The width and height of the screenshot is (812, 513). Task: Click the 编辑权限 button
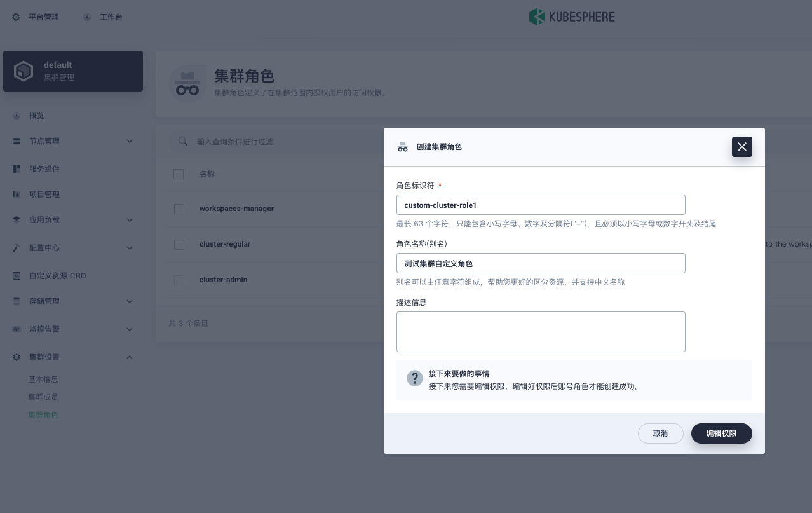(722, 434)
